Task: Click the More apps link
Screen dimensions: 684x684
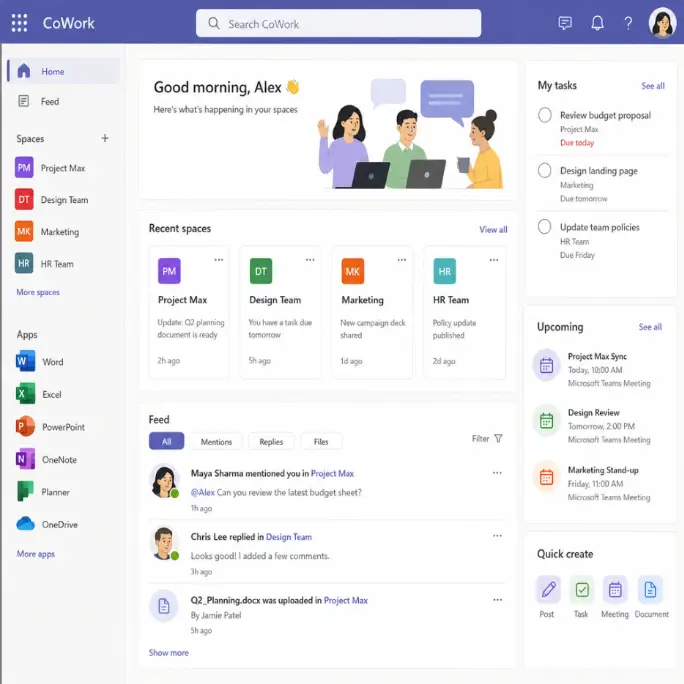Action: click(x=36, y=554)
